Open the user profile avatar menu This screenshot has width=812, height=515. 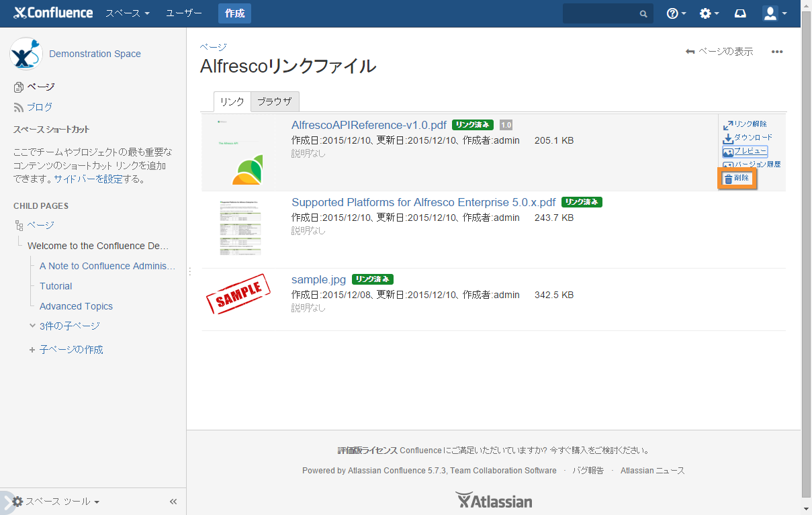click(x=774, y=13)
